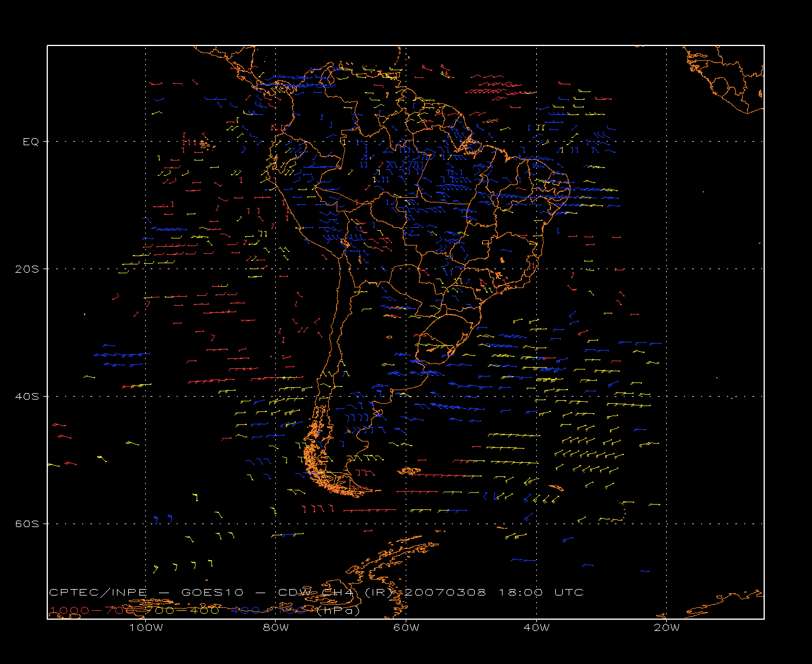Click the 20070308 date in the caption
The height and width of the screenshot is (664, 812).
[446, 592]
